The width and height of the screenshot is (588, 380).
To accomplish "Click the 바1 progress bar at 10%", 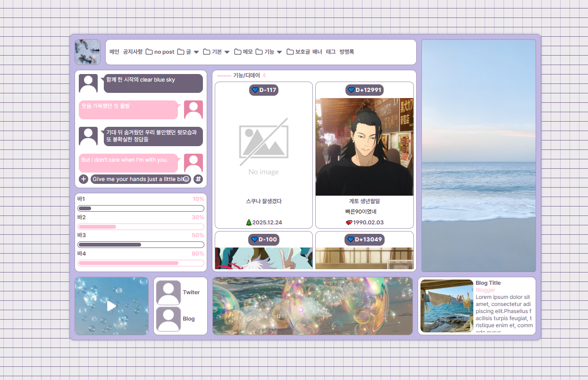I will click(x=141, y=208).
